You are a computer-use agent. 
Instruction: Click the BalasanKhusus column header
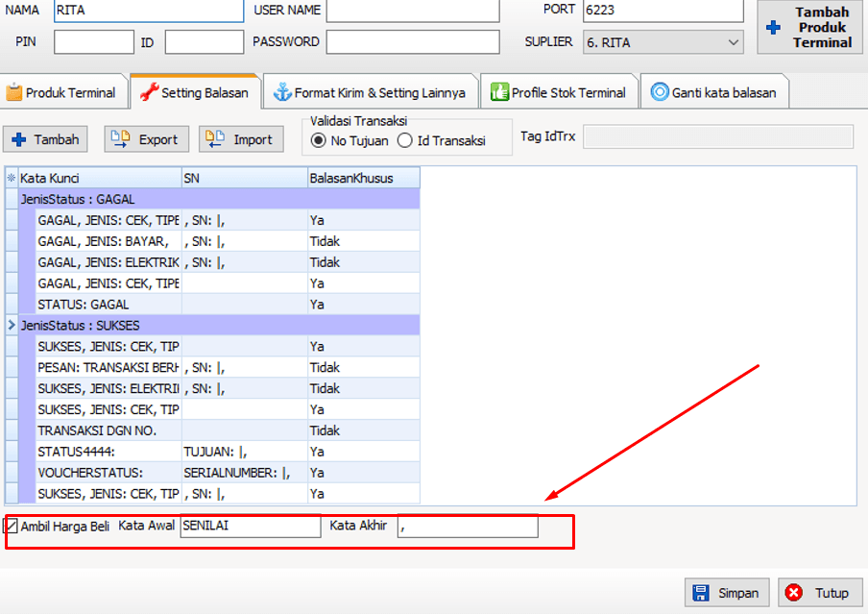coord(363,178)
